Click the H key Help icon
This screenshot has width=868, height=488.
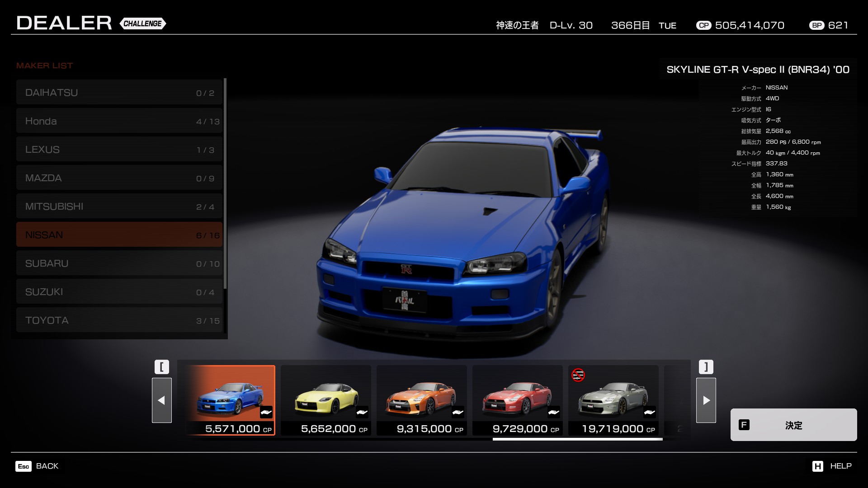coord(817,466)
